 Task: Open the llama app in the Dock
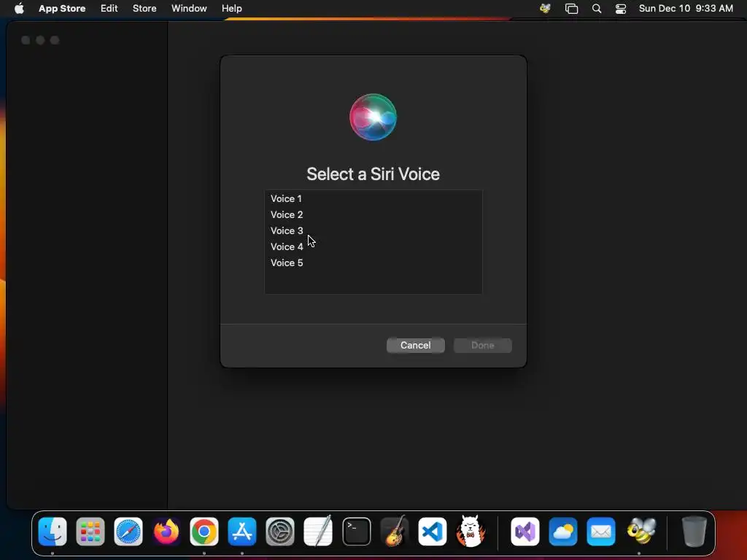coord(471,531)
